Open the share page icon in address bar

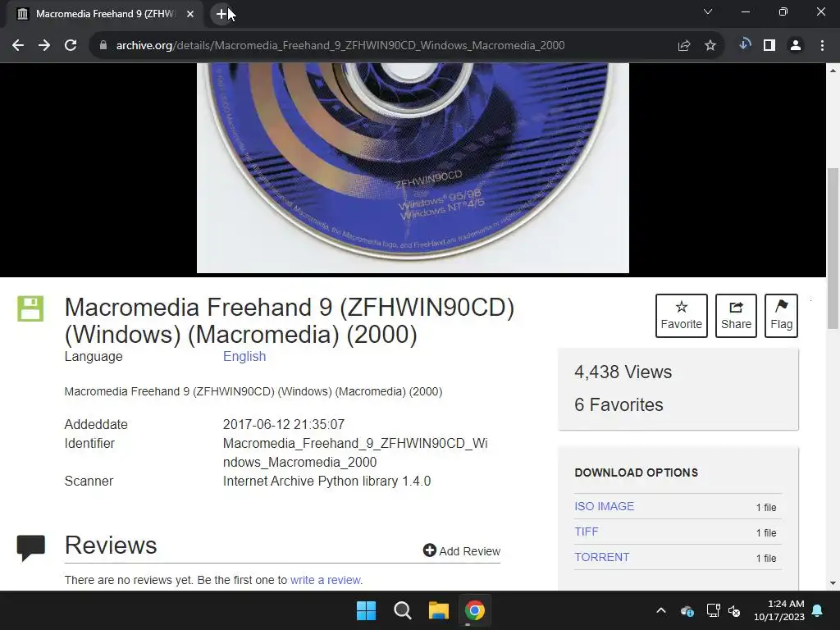(683, 46)
